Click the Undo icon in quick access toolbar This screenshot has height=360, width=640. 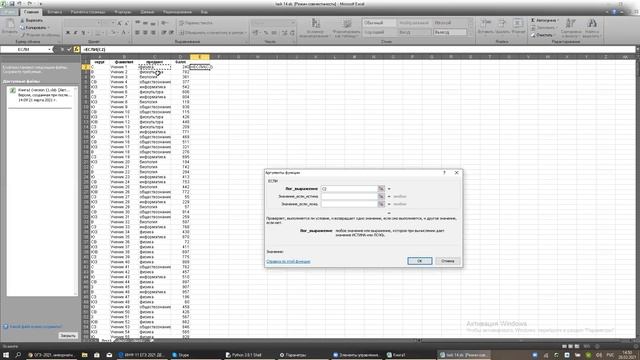pyautogui.click(x=20, y=4)
